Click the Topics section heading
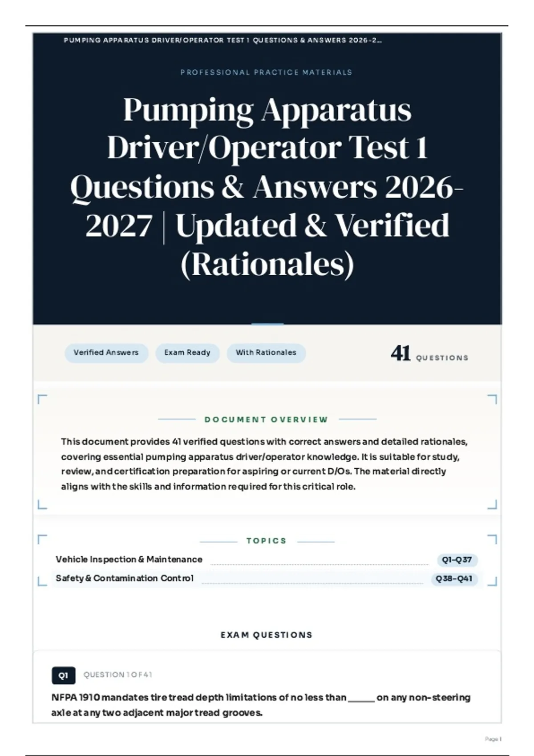The width and height of the screenshot is (534, 756). tap(266, 541)
